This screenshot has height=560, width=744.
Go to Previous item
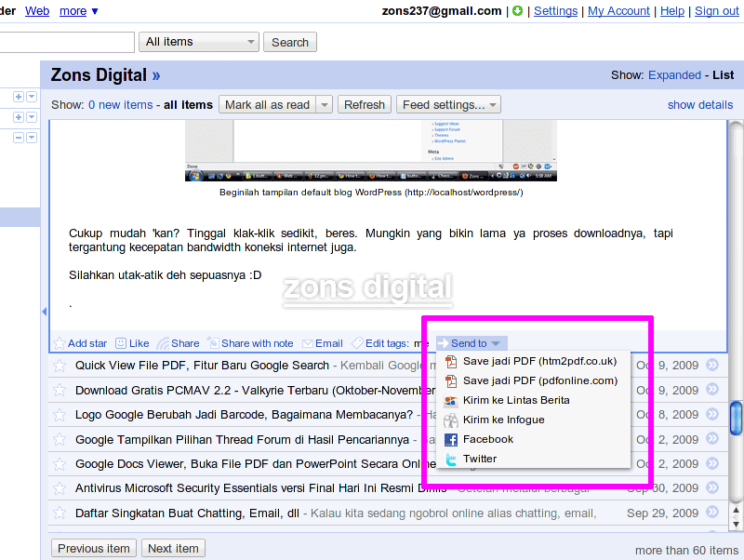pyautogui.click(x=94, y=548)
